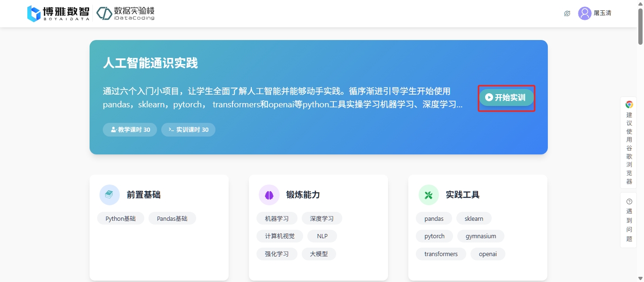
Task: Click the terminal icon in 实训课时 badge
Action: point(172,129)
